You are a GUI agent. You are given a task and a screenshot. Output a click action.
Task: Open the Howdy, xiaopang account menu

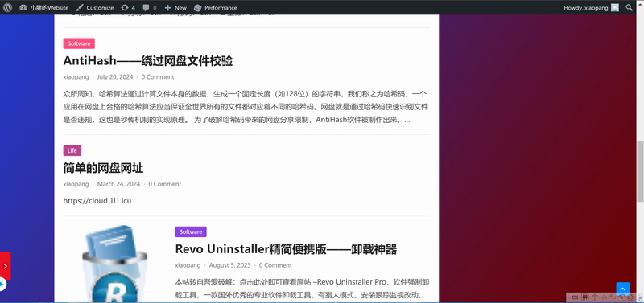(591, 7)
